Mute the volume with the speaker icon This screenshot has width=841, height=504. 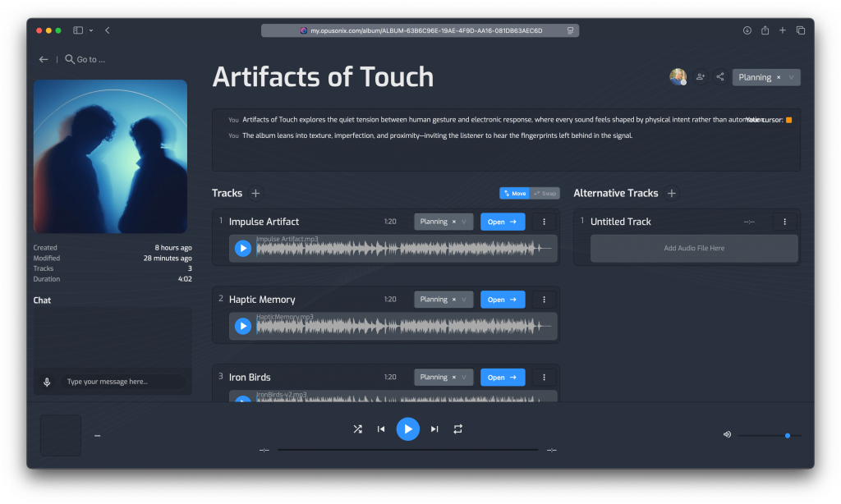pos(727,435)
